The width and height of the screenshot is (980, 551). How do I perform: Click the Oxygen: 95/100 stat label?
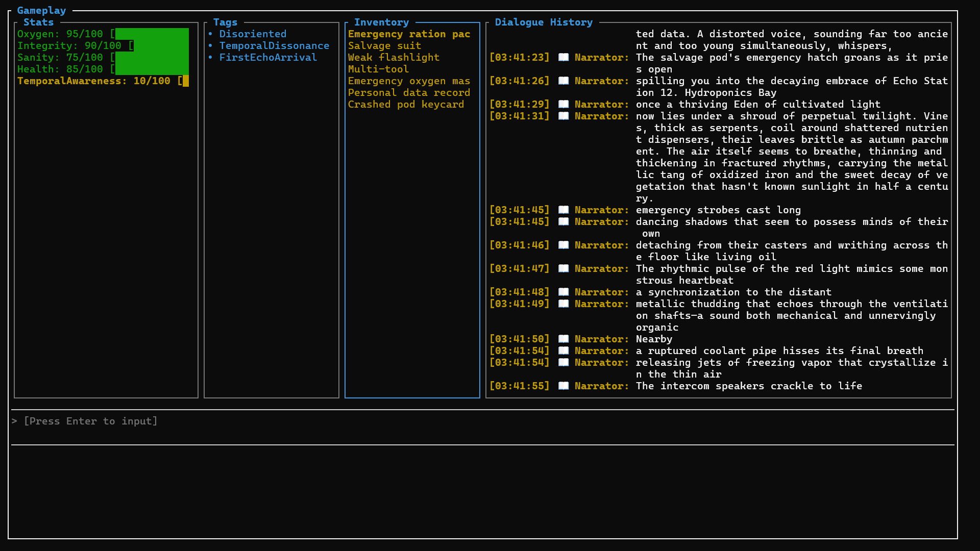60,34
